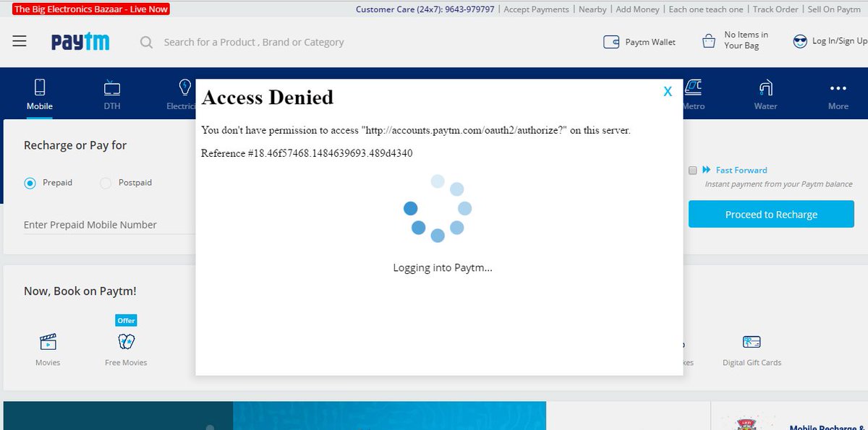This screenshot has height=430, width=868.
Task: Click the Paytm Wallet label
Action: (x=650, y=42)
